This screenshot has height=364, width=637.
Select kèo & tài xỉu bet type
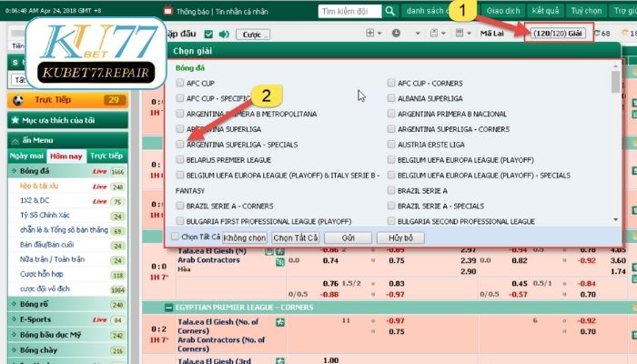click(x=39, y=186)
